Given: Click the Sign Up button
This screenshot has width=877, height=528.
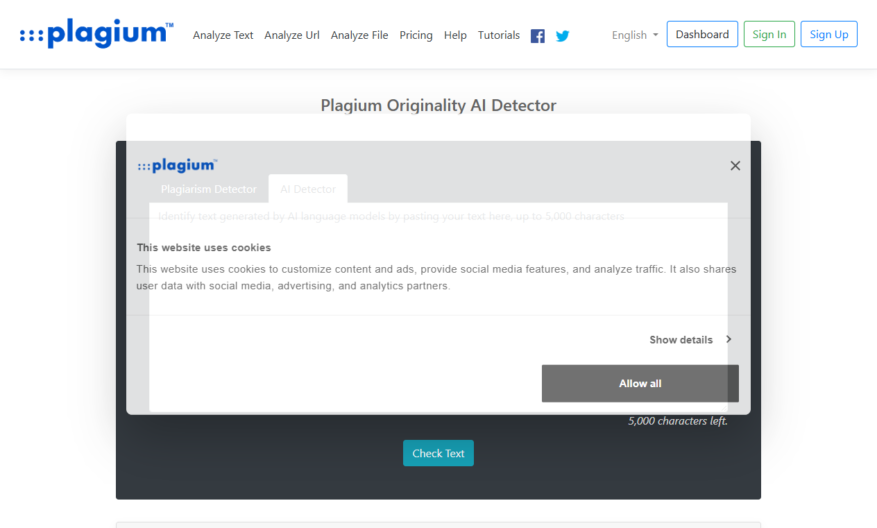Looking at the screenshot, I should (829, 34).
